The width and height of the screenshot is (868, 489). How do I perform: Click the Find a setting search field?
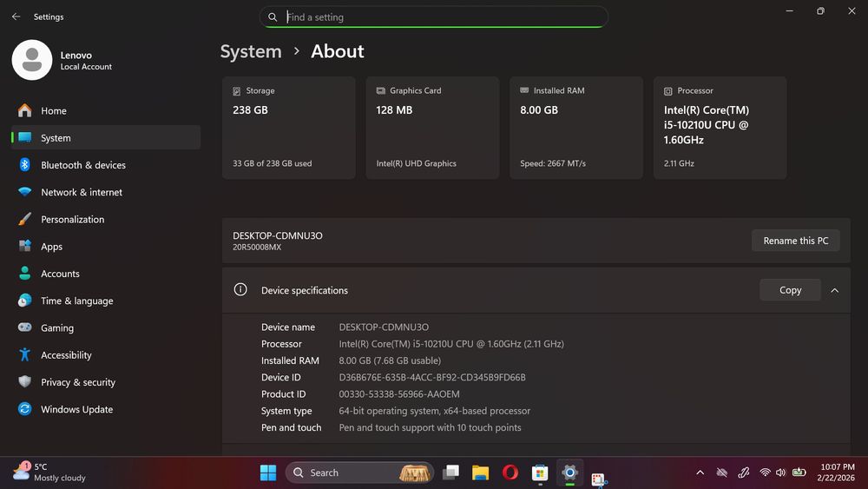(x=433, y=17)
